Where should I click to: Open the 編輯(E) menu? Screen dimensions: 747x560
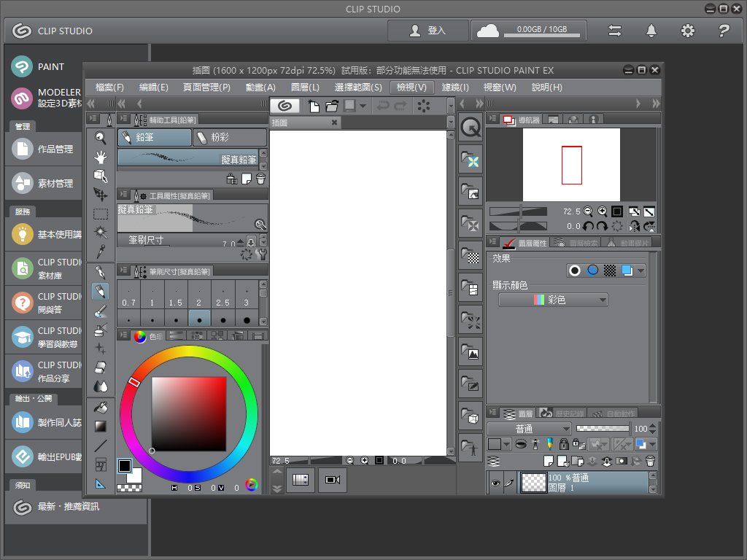click(x=153, y=87)
